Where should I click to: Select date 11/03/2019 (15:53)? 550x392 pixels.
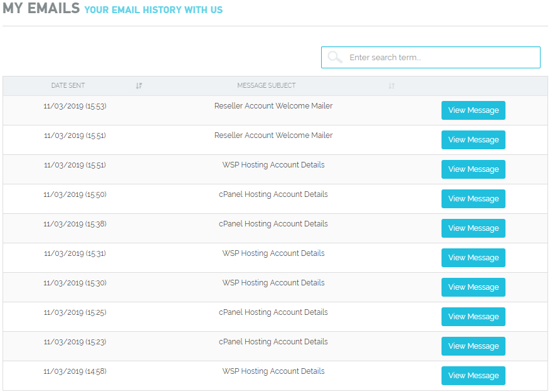point(75,106)
